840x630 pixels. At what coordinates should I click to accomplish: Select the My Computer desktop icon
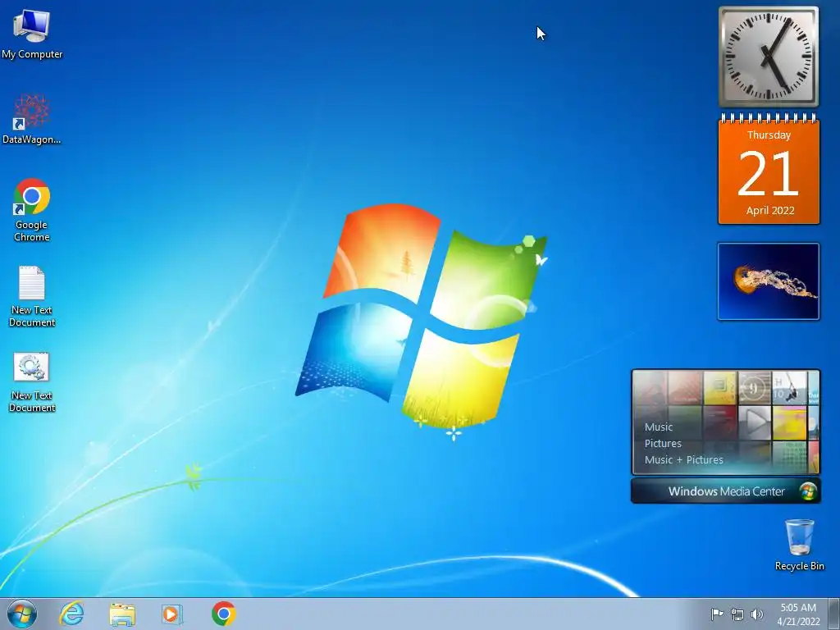[x=32, y=34]
